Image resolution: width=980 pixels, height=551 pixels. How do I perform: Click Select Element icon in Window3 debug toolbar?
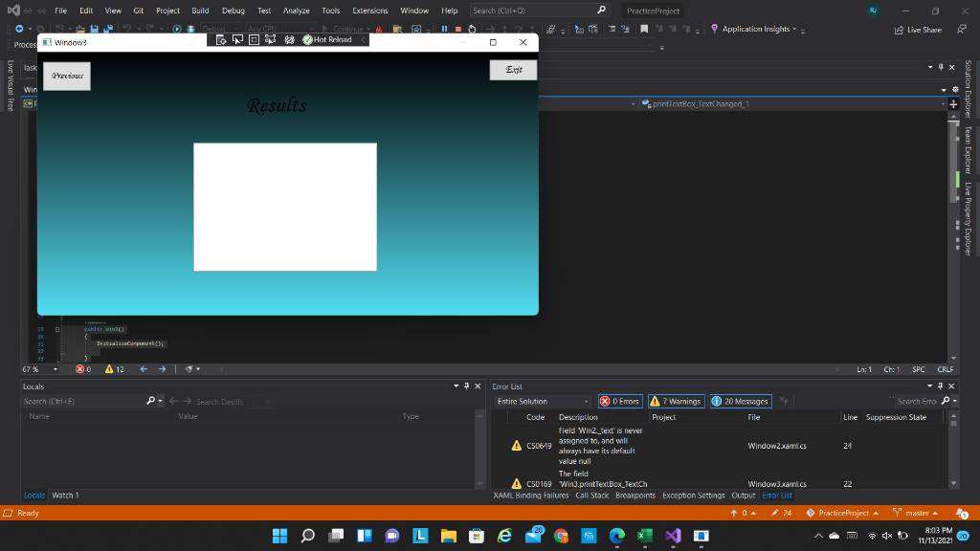pos(237,40)
